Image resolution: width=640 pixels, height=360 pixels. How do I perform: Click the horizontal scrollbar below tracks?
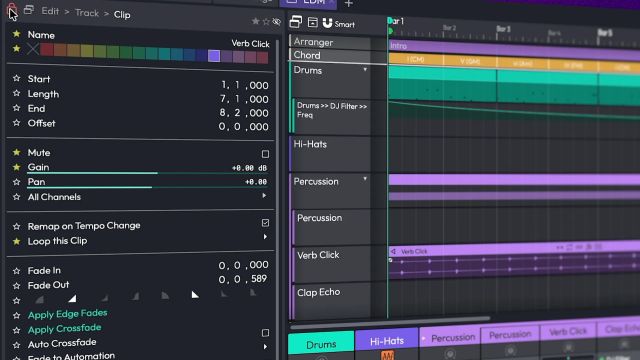pyautogui.click(x=390, y=322)
